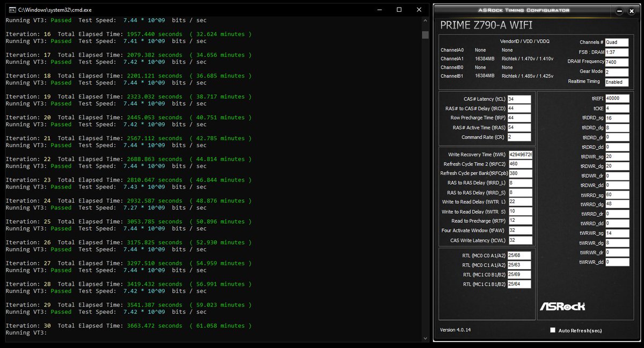Click the tRDRD_dr value field
Viewport: 644px width, 348px height.
point(617,137)
